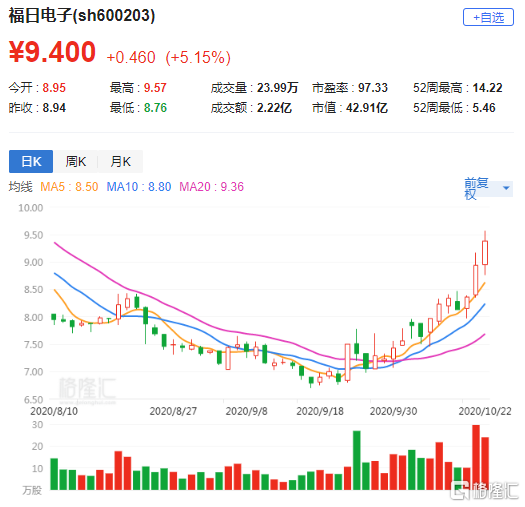Click stock title 福日电子(sh600203)
525x507 pixels.
tap(82, 15)
